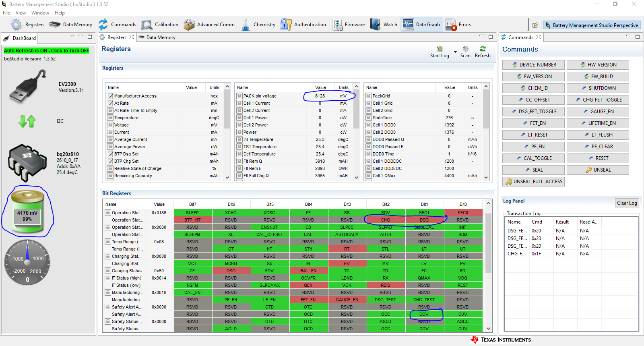Screen dimensions: 644x346
Task: Click the SEAL command button
Action: [533, 170]
